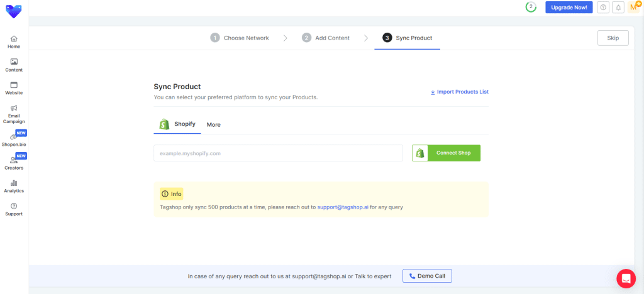Go back to Choose Network step
This screenshot has width=644, height=294.
pos(240,38)
